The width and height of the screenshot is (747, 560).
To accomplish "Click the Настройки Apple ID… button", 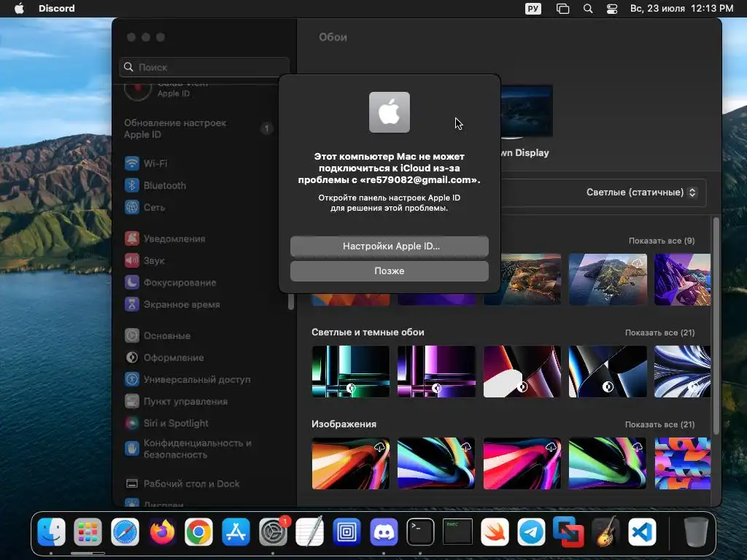I will click(390, 246).
